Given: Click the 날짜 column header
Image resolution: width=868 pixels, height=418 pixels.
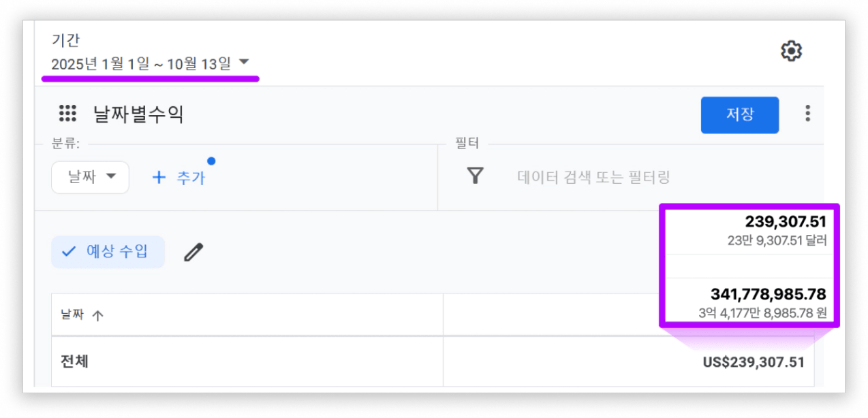Looking at the screenshot, I should click(x=72, y=315).
